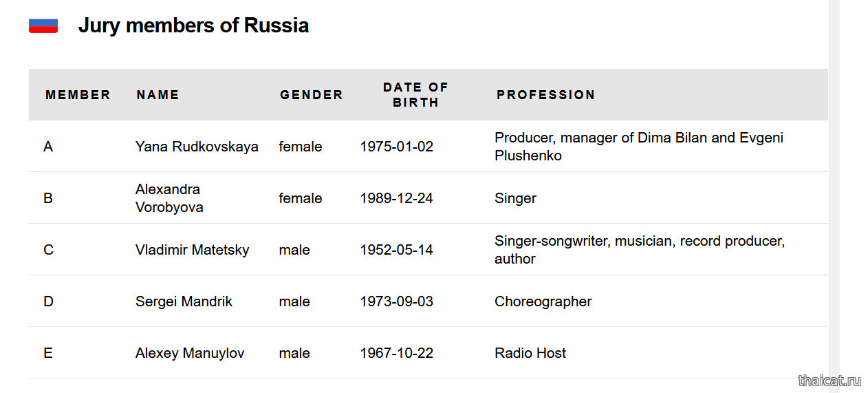Screen dimensions: 868x393
Task: Click the DATE OF BIRTH column header
Action: point(415,95)
